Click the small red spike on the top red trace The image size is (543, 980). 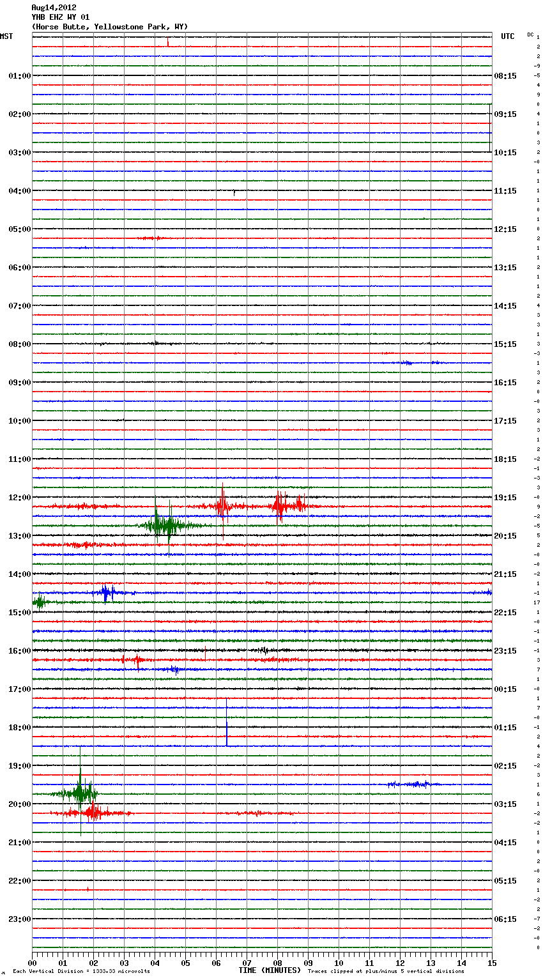tap(168, 42)
